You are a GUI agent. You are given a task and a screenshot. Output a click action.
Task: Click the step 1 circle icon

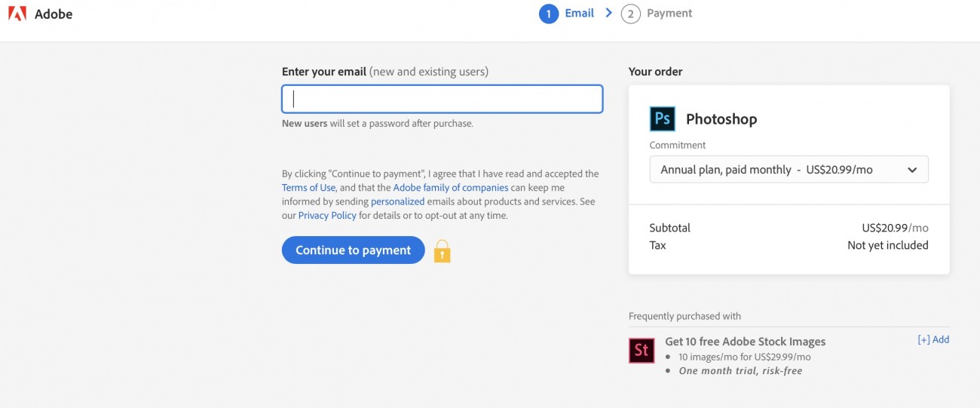(x=549, y=14)
